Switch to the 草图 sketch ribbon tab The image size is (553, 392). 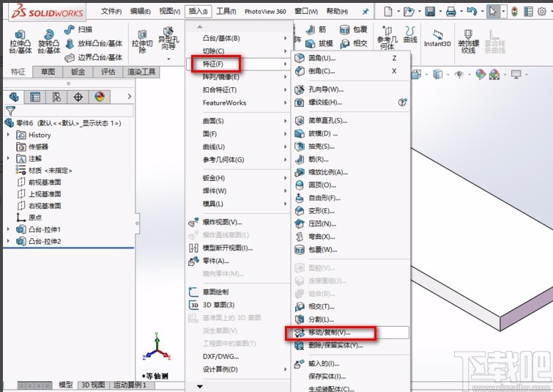pyautogui.click(x=48, y=72)
